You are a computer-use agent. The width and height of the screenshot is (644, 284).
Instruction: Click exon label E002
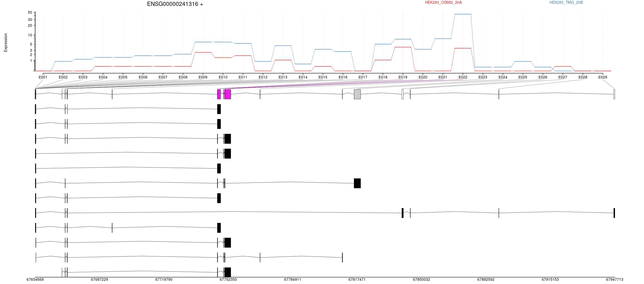(63, 77)
